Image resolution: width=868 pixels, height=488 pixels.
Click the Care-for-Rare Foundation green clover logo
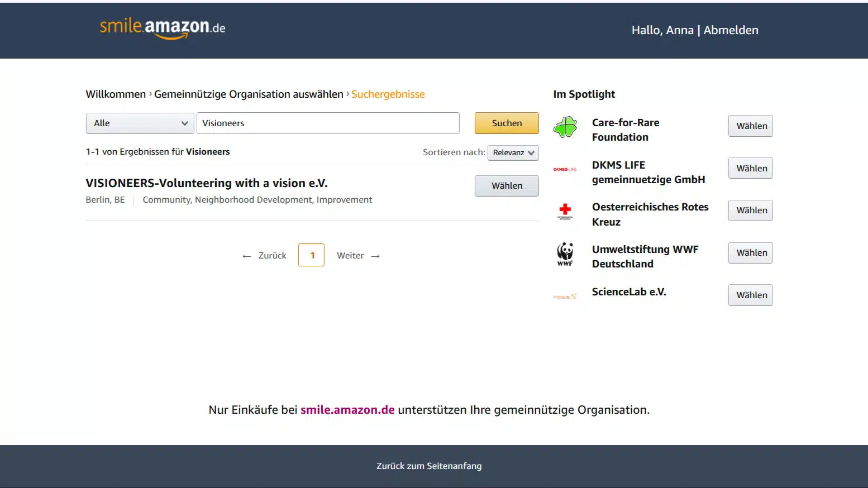click(x=565, y=127)
